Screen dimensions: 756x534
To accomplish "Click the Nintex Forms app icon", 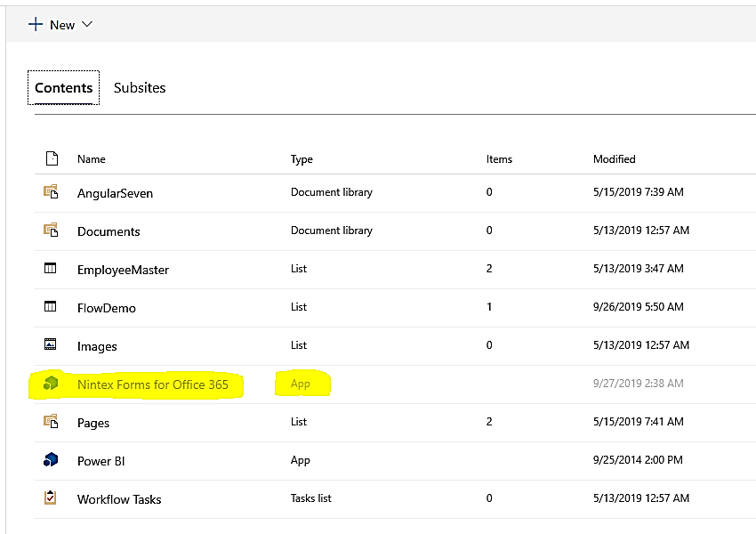I will pyautogui.click(x=51, y=384).
